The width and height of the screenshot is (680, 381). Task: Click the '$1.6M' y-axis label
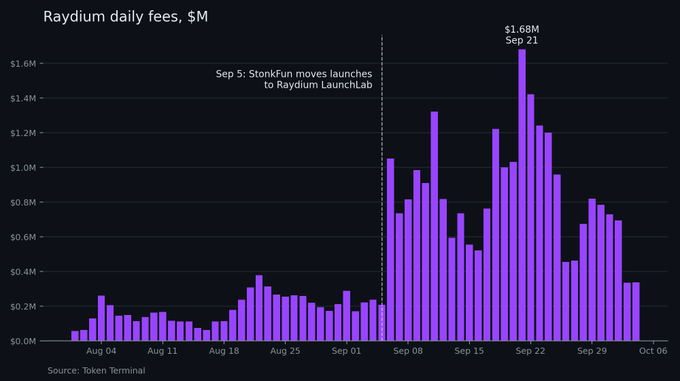[x=23, y=64]
